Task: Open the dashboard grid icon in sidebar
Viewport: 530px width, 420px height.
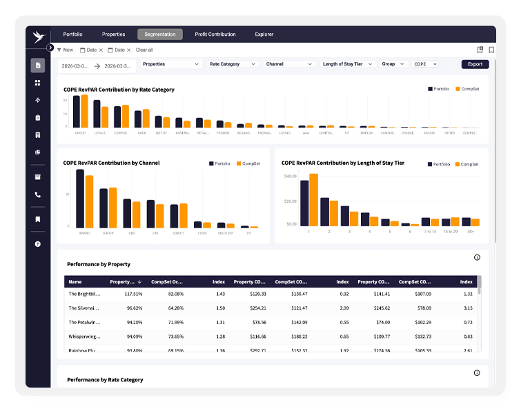Action: [x=38, y=83]
